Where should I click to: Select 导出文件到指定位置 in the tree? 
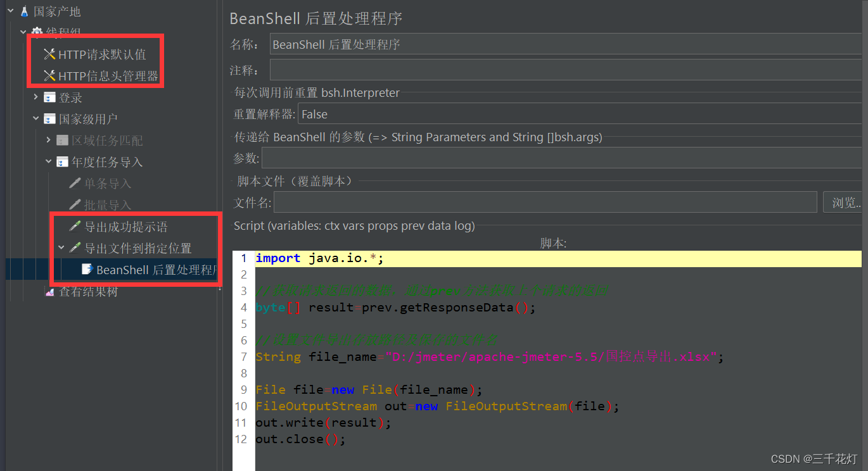tap(138, 248)
